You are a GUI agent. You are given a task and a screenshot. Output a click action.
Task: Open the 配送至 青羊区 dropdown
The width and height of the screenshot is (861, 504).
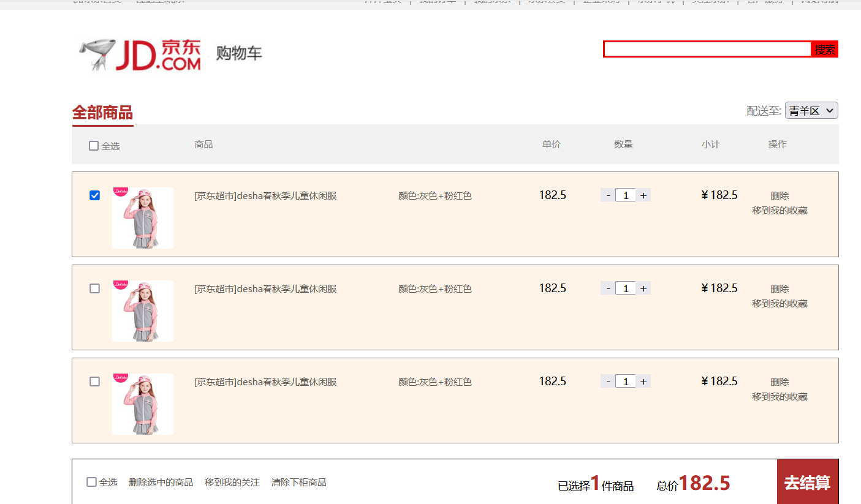811,111
